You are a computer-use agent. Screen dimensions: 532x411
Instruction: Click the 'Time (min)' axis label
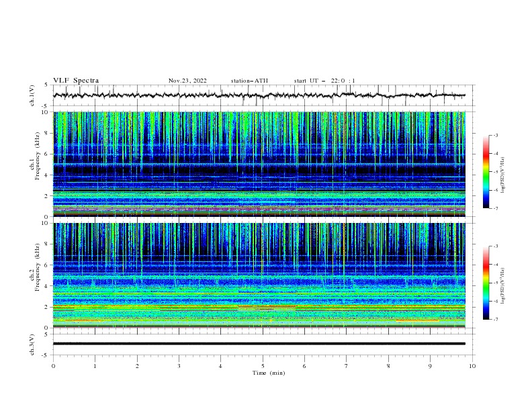pyautogui.click(x=269, y=373)
